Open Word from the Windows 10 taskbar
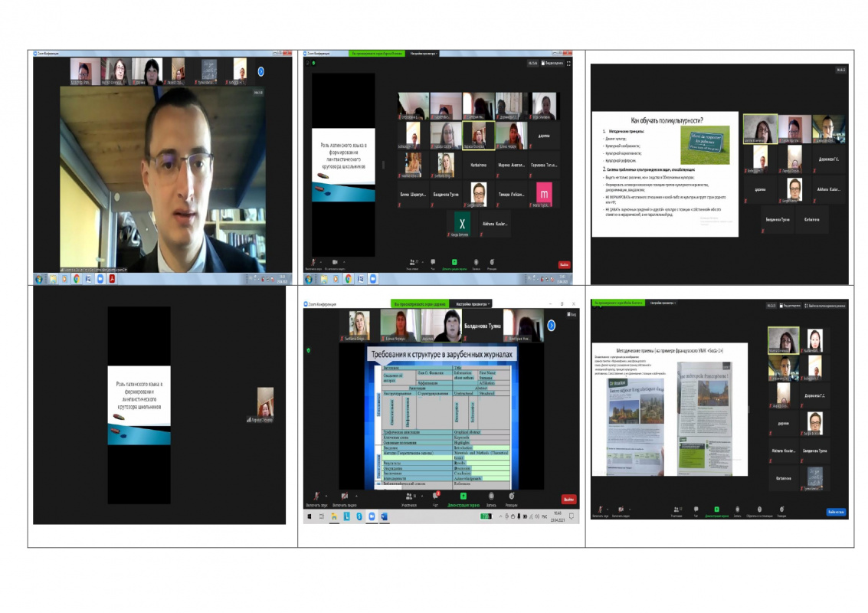Screen dimensions: 868x613 (384, 516)
